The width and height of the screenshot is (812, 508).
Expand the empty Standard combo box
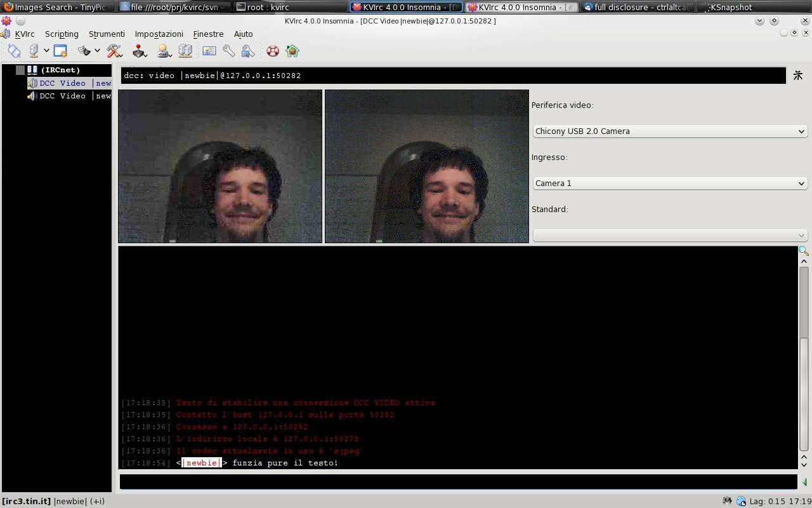click(x=670, y=236)
